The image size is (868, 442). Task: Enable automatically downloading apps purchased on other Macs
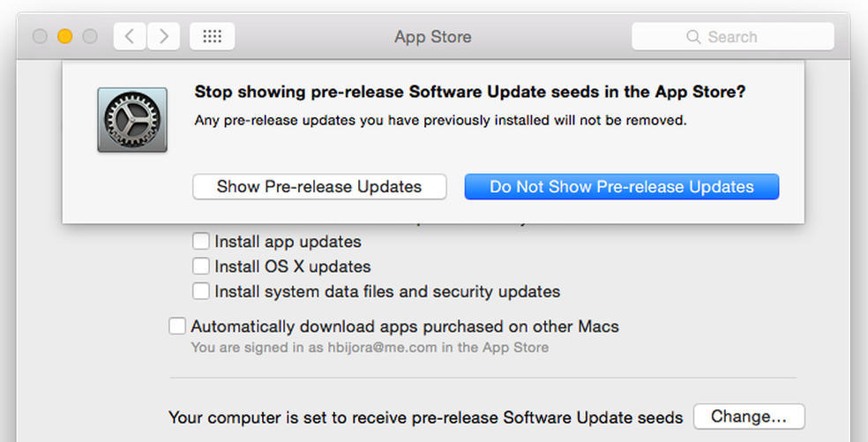click(177, 326)
